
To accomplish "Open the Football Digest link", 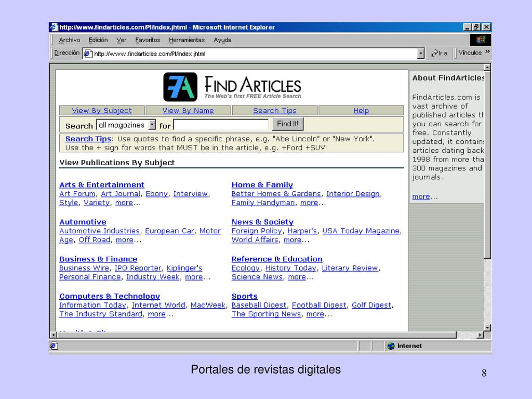I will pos(319,305).
